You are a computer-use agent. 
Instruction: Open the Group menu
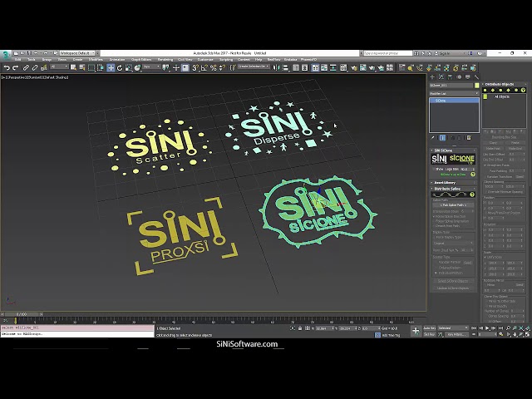click(47, 60)
